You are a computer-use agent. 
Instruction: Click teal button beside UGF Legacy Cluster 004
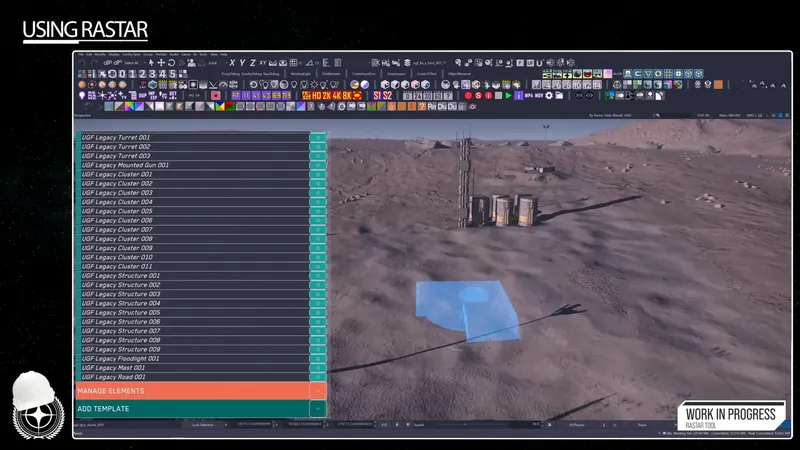click(317, 202)
